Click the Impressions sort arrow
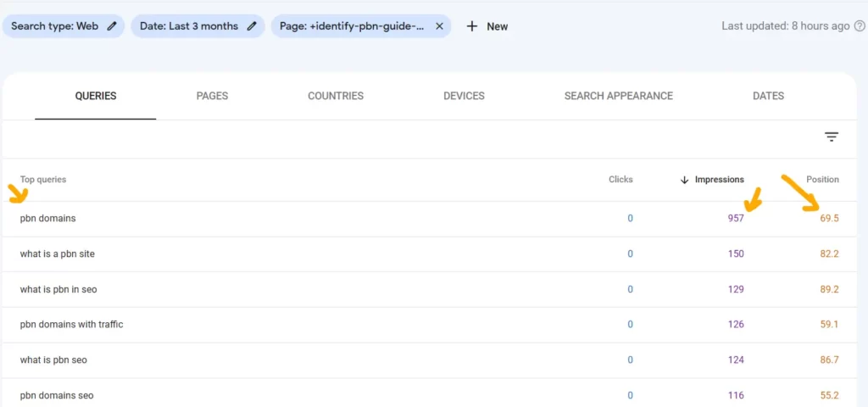The image size is (868, 407). pyautogui.click(x=684, y=180)
